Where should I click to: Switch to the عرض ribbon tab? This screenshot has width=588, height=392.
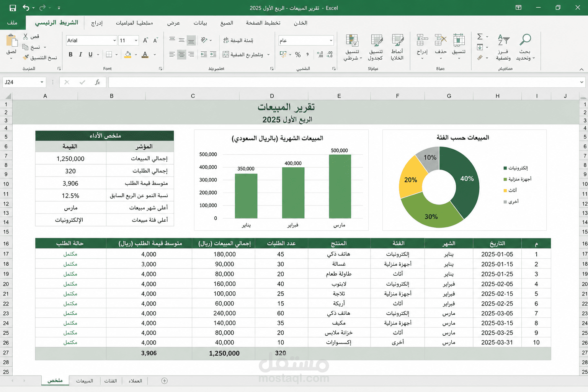point(173,23)
